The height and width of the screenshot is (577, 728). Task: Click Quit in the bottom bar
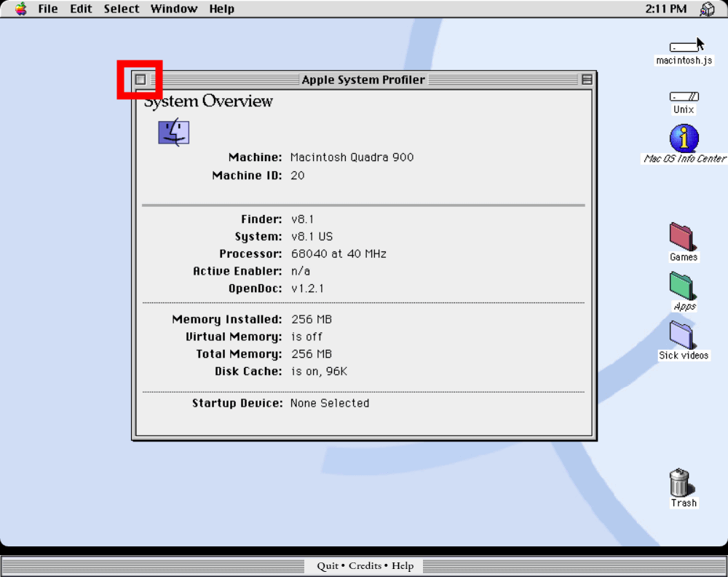pyautogui.click(x=327, y=565)
